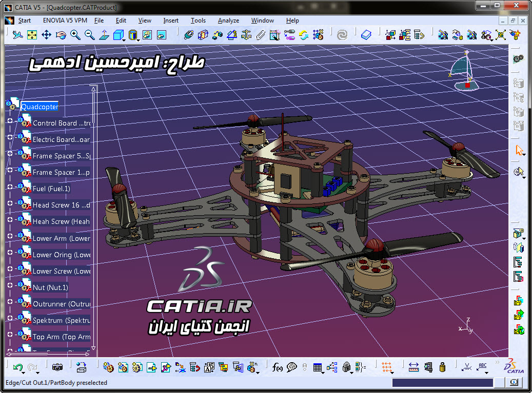The height and width of the screenshot is (393, 532).
Task: Expand the Control Board tree node
Action: pos(10,120)
